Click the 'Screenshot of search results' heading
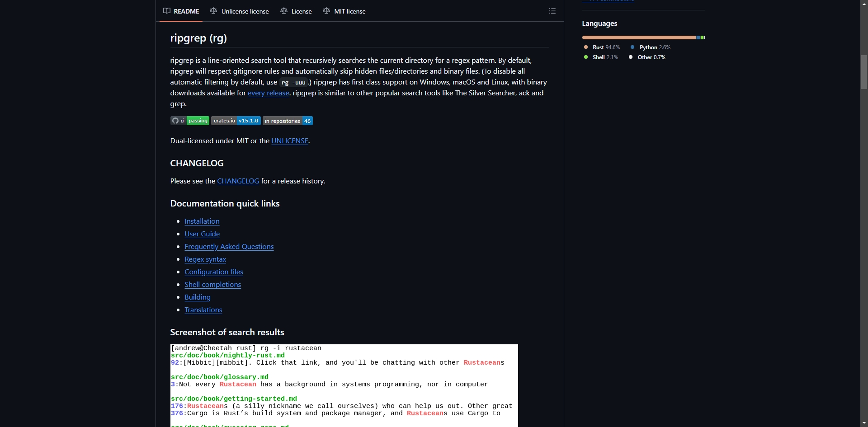The image size is (868, 427). (x=227, y=332)
